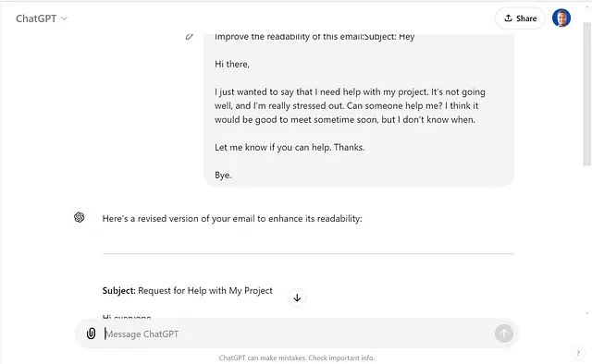The height and width of the screenshot is (364, 592).
Task: Click the "Request for Help with My Project" subject
Action: click(x=205, y=290)
